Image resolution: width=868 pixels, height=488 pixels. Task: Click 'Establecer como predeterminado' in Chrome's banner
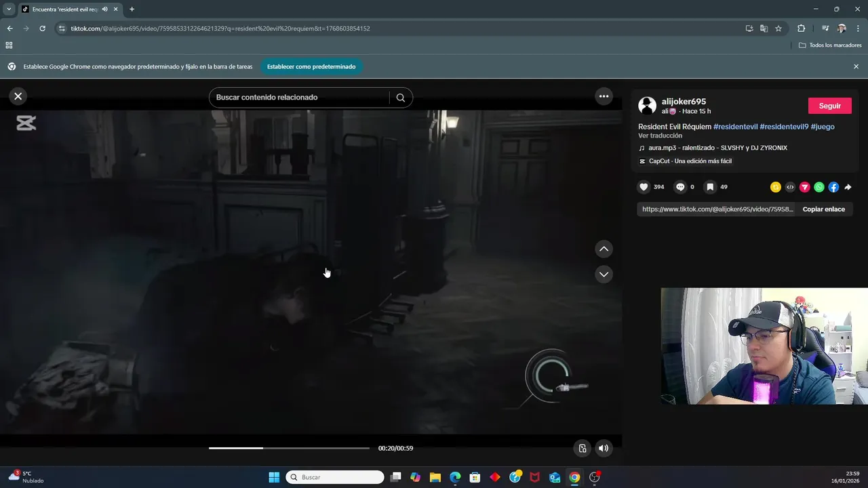(311, 66)
